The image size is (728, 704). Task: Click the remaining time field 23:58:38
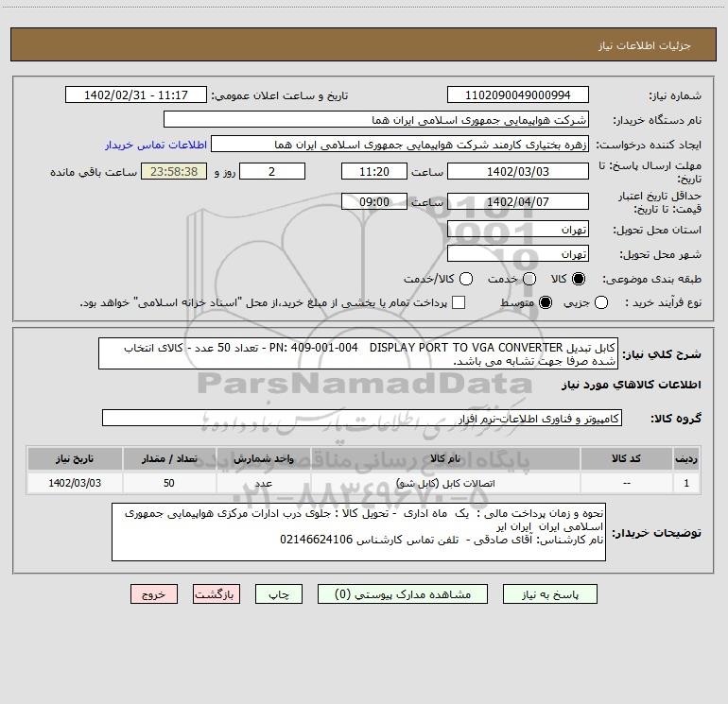(x=174, y=171)
